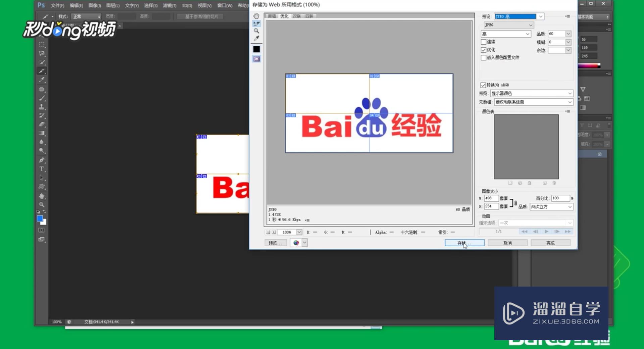644x349 pixels.
Task: Click the 取消 cancel button
Action: tap(507, 243)
